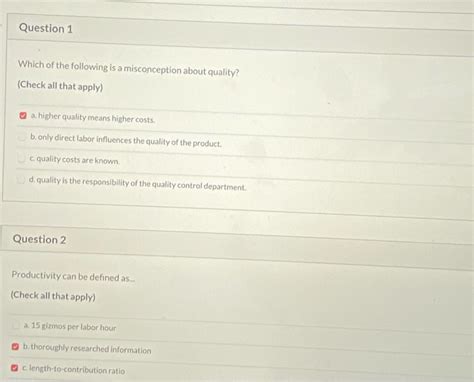
Task: Click the '15 gizmos per labor hour' text
Action: coord(70,326)
